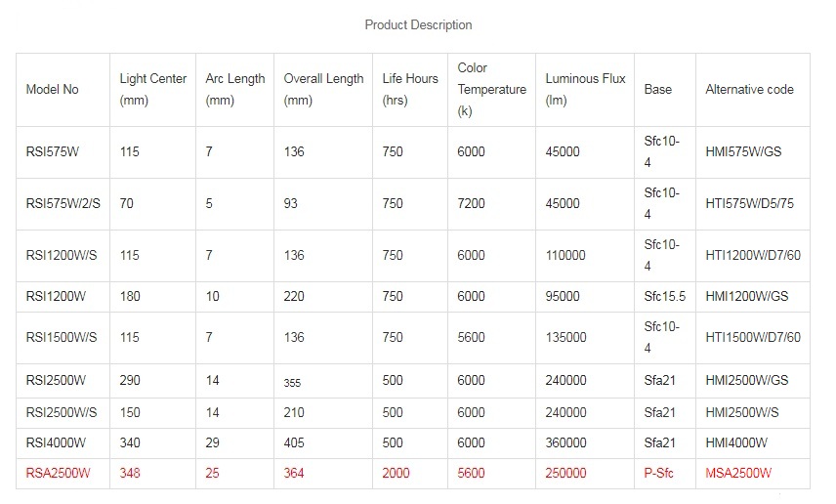Screen dimensions: 836x504
Task: Click the 135000 luminous flux value
Action: coord(565,338)
